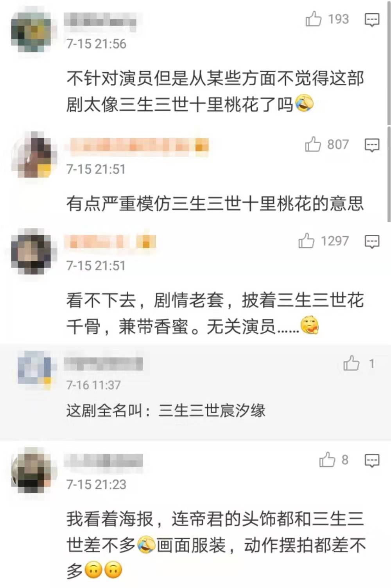The height and width of the screenshot is (588, 391).
Task: Open avatar of the 7-15 21:23 commenter
Action: click(x=31, y=470)
